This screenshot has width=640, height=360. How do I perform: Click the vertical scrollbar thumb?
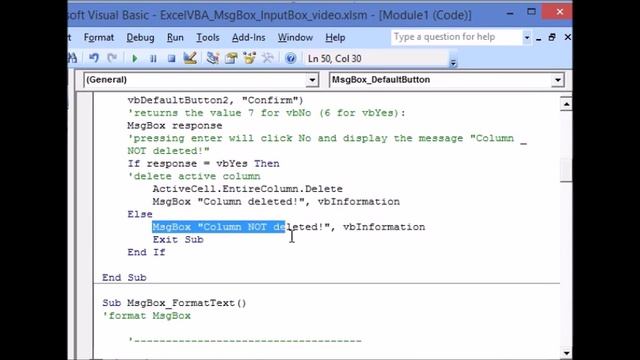[566, 170]
